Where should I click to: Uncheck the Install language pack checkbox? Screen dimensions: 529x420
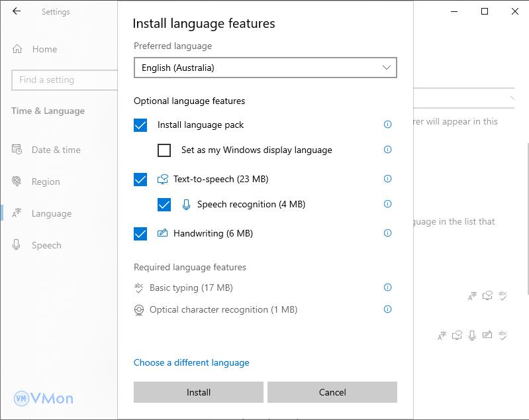tap(140, 125)
